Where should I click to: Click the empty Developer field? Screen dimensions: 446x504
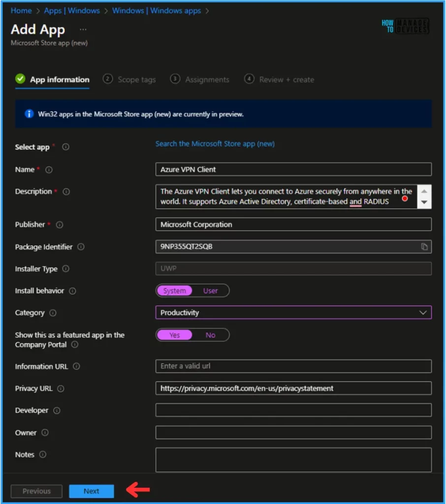(x=293, y=410)
